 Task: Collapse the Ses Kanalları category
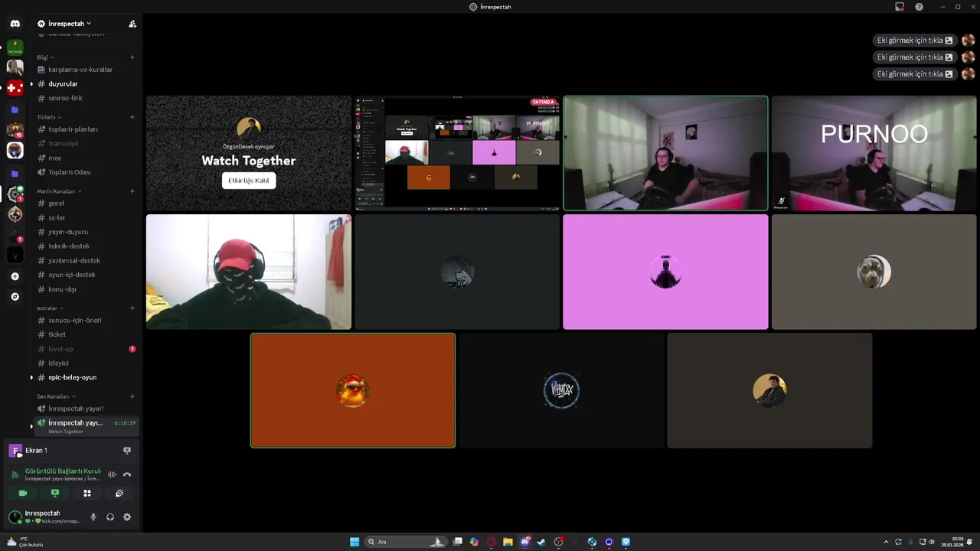56,396
